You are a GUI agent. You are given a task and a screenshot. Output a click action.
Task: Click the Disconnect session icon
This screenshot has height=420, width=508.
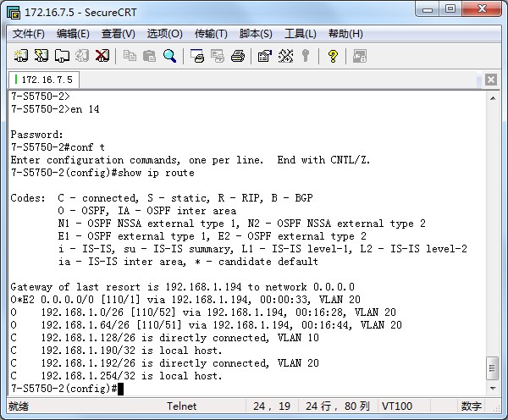[102, 56]
